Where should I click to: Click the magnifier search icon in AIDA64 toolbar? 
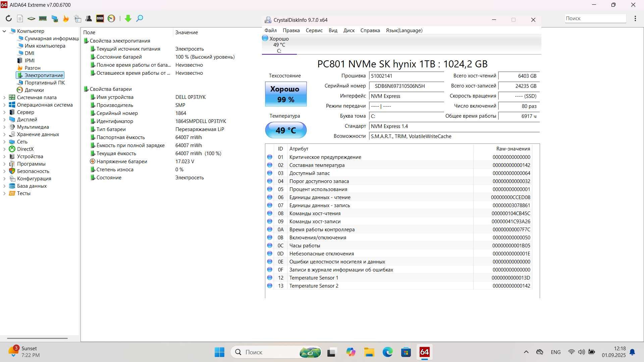(x=140, y=18)
